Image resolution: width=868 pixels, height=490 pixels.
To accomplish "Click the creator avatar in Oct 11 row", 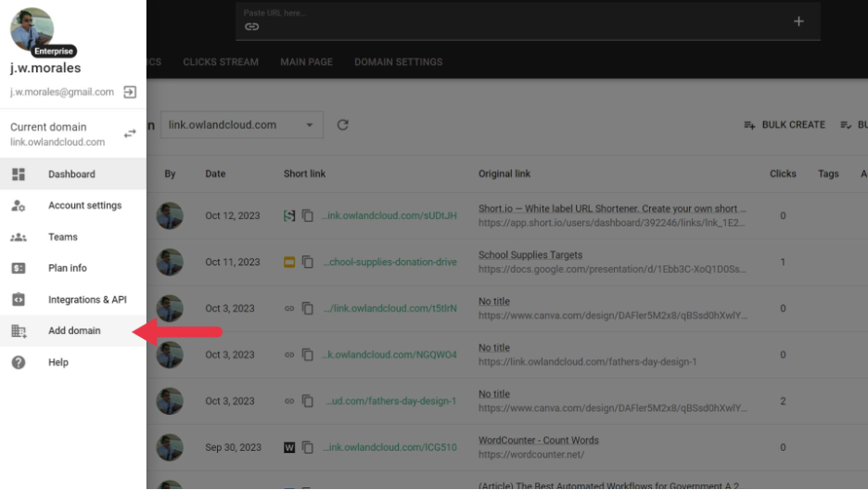I will (x=170, y=262).
